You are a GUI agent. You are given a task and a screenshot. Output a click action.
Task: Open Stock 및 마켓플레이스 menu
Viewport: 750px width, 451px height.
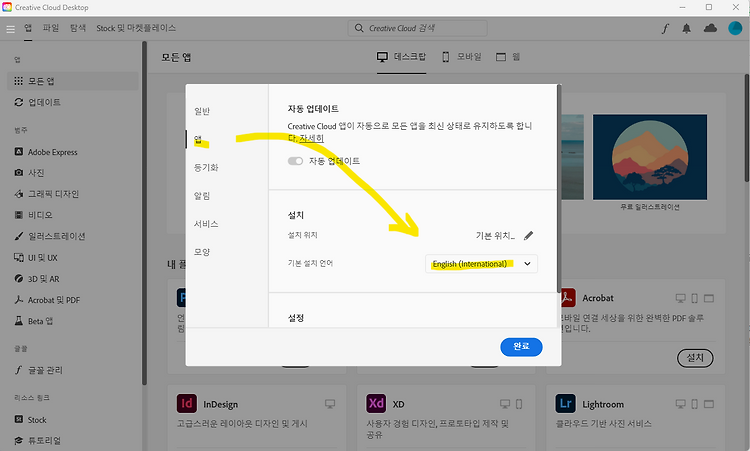pyautogui.click(x=136, y=28)
